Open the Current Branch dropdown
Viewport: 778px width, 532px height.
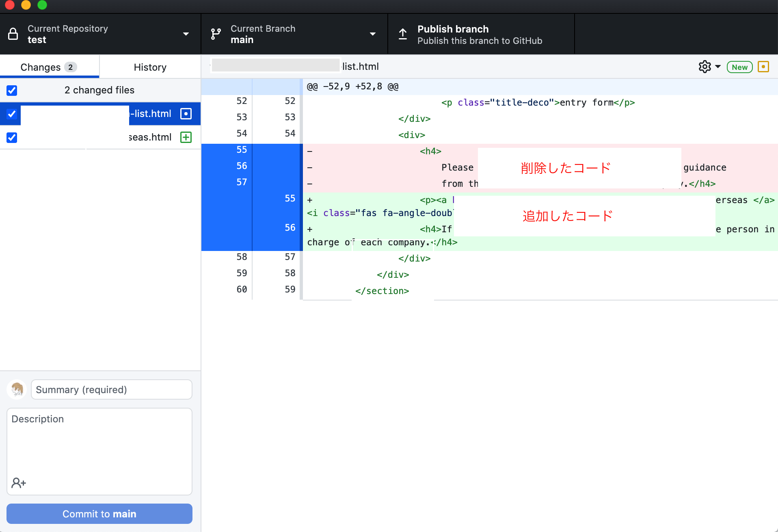point(373,34)
